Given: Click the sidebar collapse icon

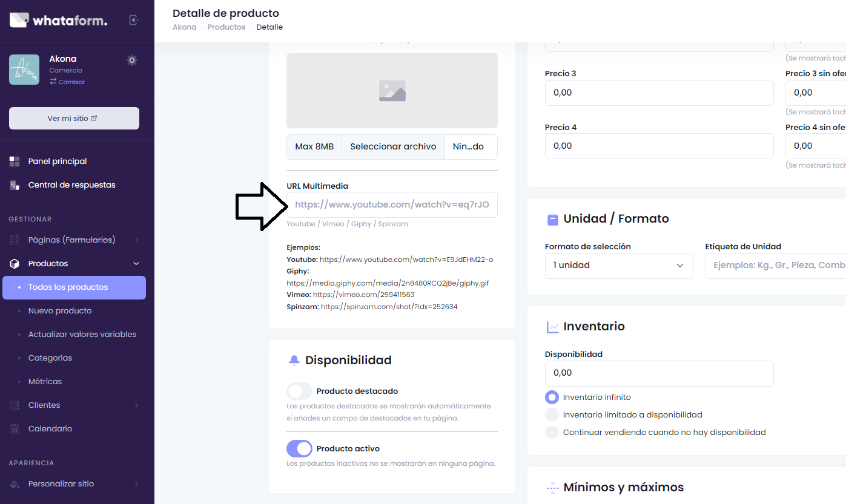Looking at the screenshot, I should coord(134,20).
